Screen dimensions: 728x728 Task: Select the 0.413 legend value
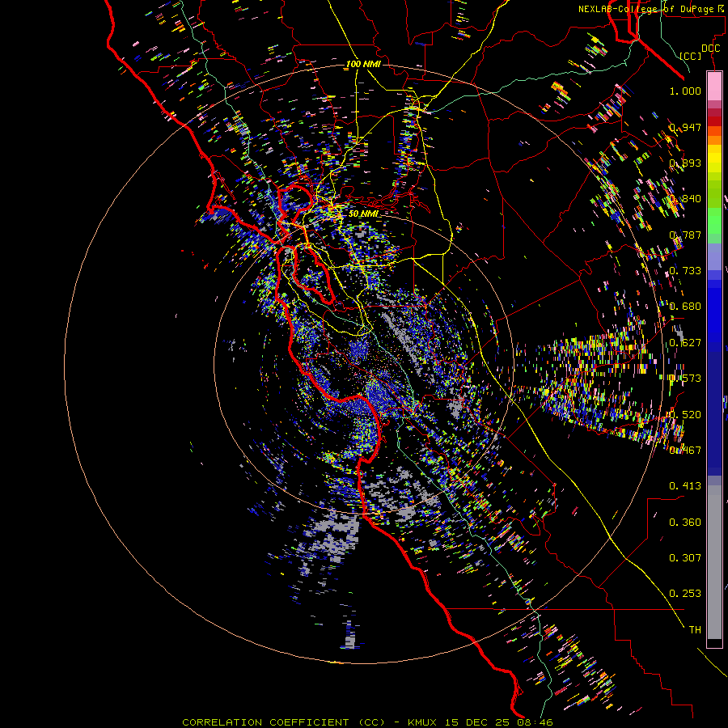[x=685, y=486]
